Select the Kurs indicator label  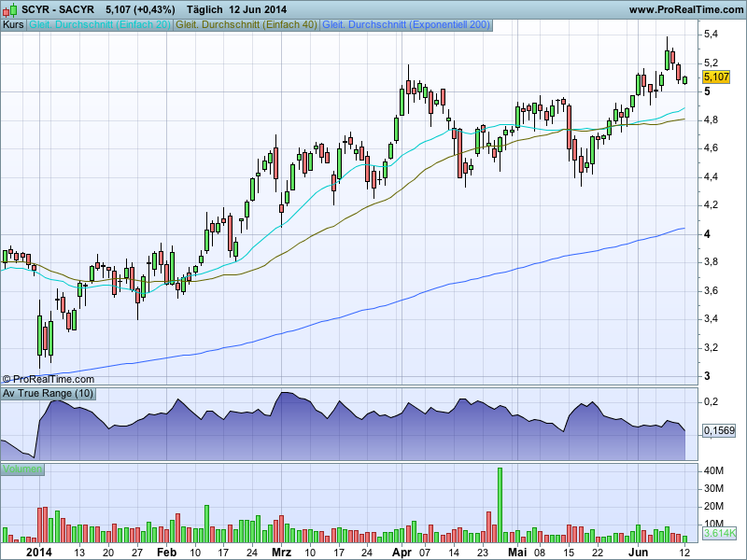pos(13,25)
